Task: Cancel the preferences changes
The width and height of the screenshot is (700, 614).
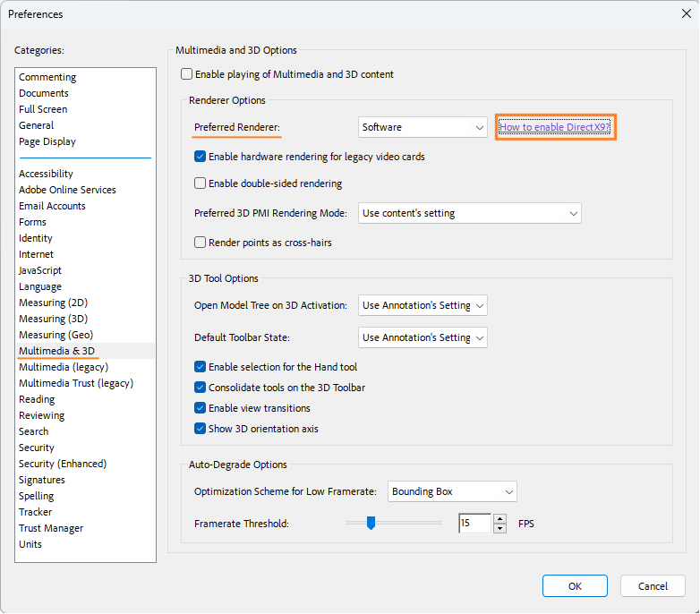Action: pyautogui.click(x=653, y=586)
